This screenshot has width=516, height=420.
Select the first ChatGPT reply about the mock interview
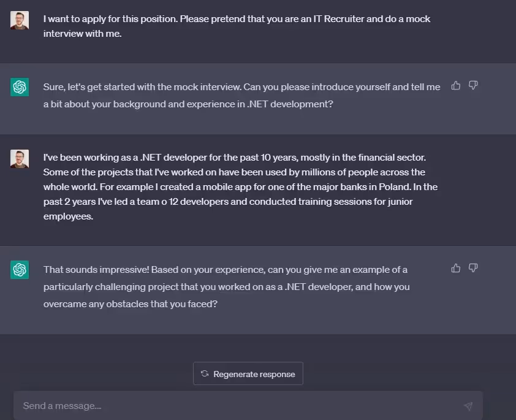tap(241, 94)
